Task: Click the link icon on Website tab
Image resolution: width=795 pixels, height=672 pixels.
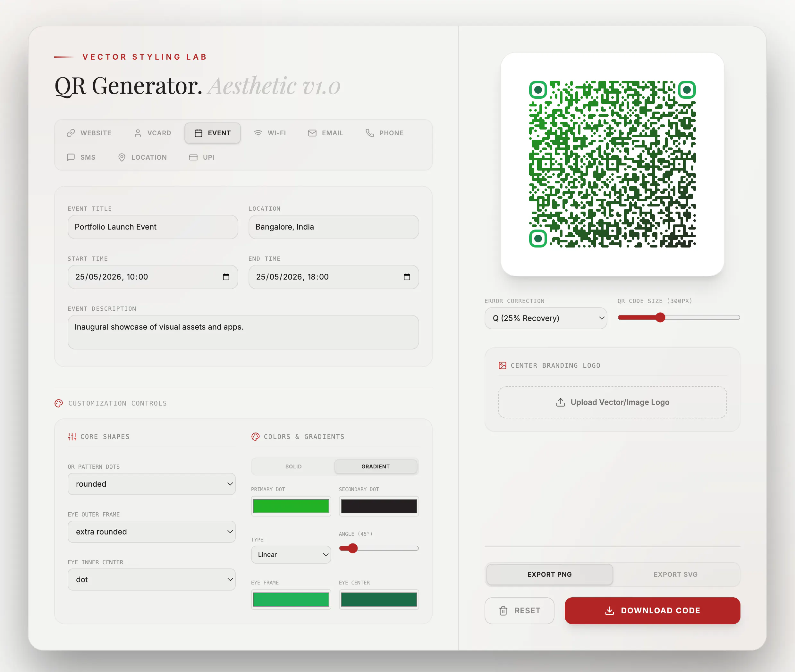Action: coord(71,133)
